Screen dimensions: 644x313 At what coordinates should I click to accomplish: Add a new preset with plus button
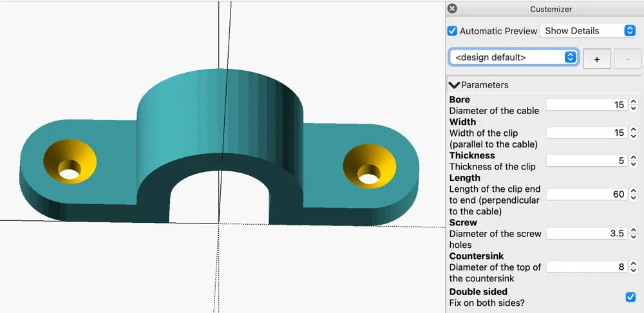coord(597,59)
